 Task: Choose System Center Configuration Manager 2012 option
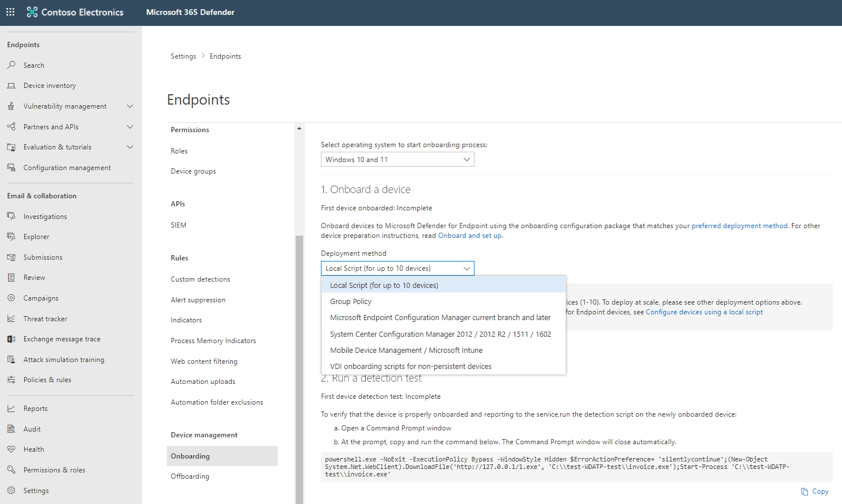coord(443,334)
